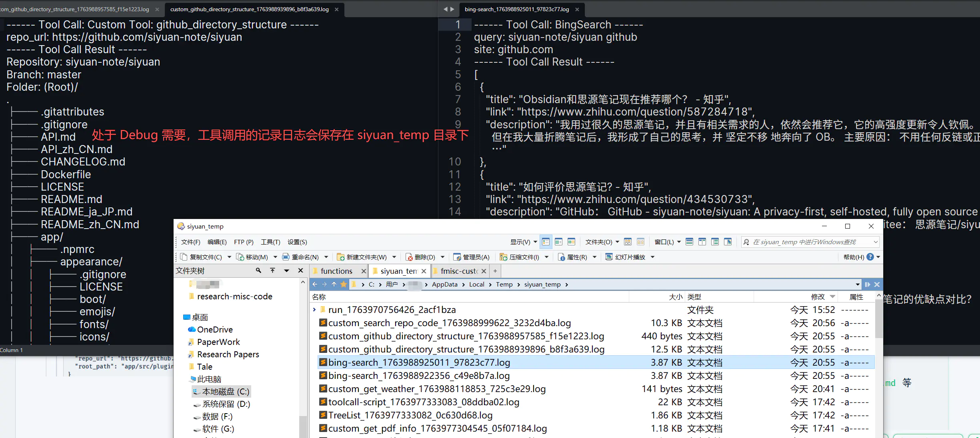
Task: Open the address bar history dropdown arrow
Action: (857, 285)
